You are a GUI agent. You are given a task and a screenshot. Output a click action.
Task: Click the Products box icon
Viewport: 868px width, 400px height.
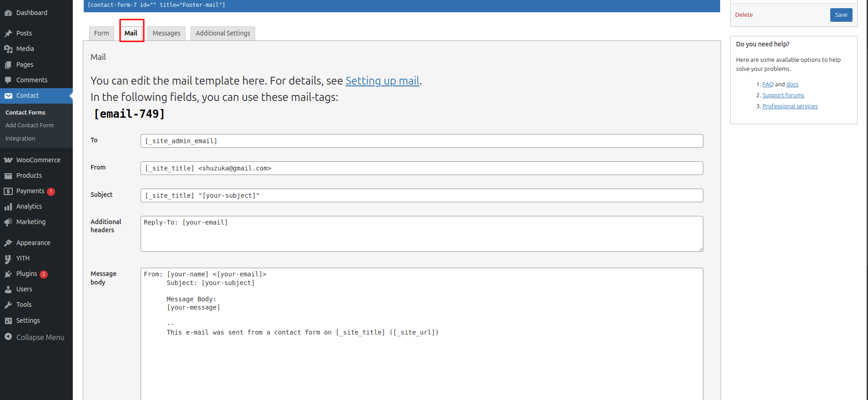tap(8, 176)
